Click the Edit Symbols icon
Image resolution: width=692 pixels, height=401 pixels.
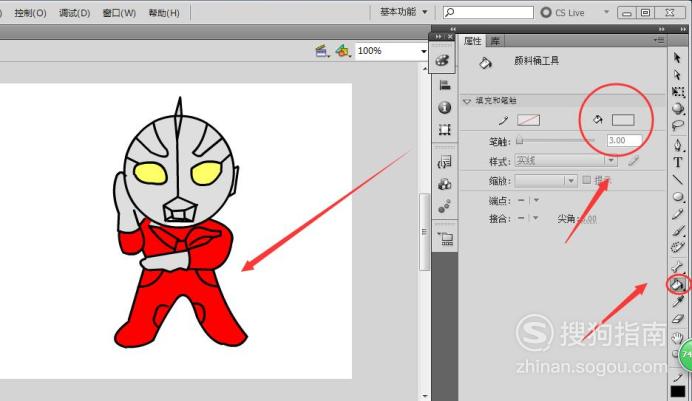tap(342, 51)
